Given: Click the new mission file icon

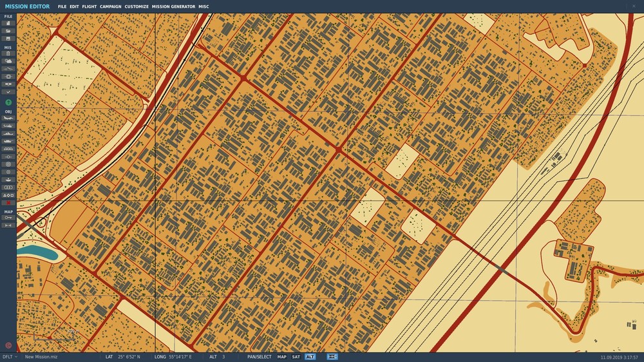Looking at the screenshot, I should 8,23.
